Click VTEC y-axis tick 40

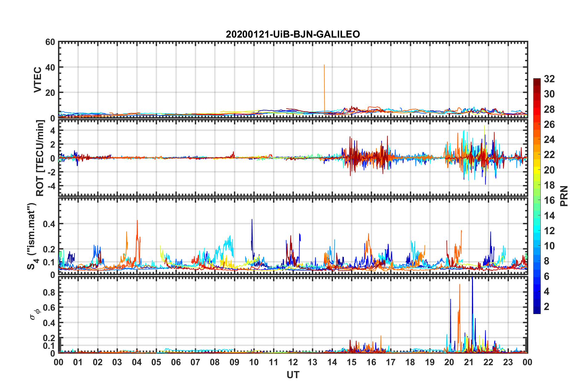pyautogui.click(x=50, y=67)
